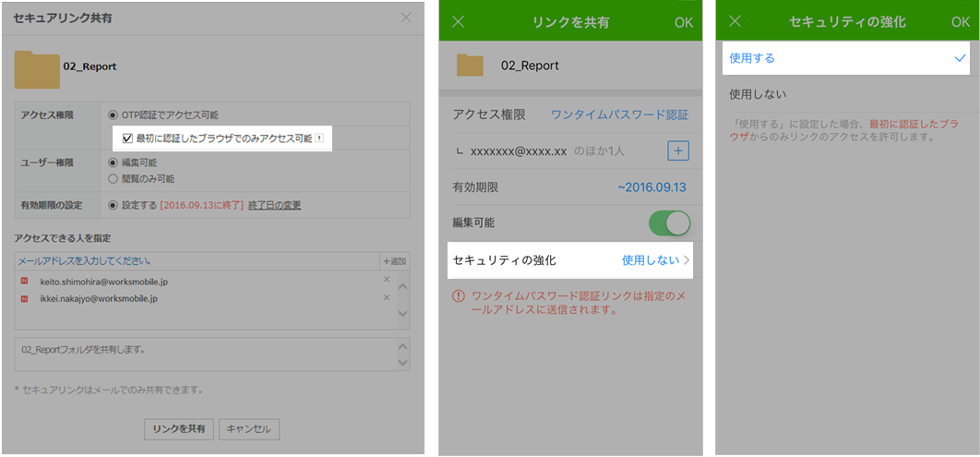Tap OK on the リンクを共有 screen

684,22
